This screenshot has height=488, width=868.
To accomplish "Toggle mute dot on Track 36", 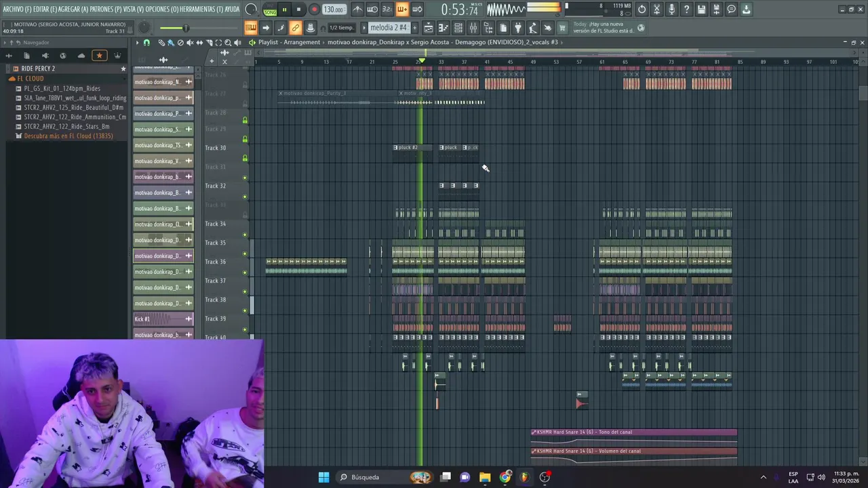I will click(x=245, y=272).
